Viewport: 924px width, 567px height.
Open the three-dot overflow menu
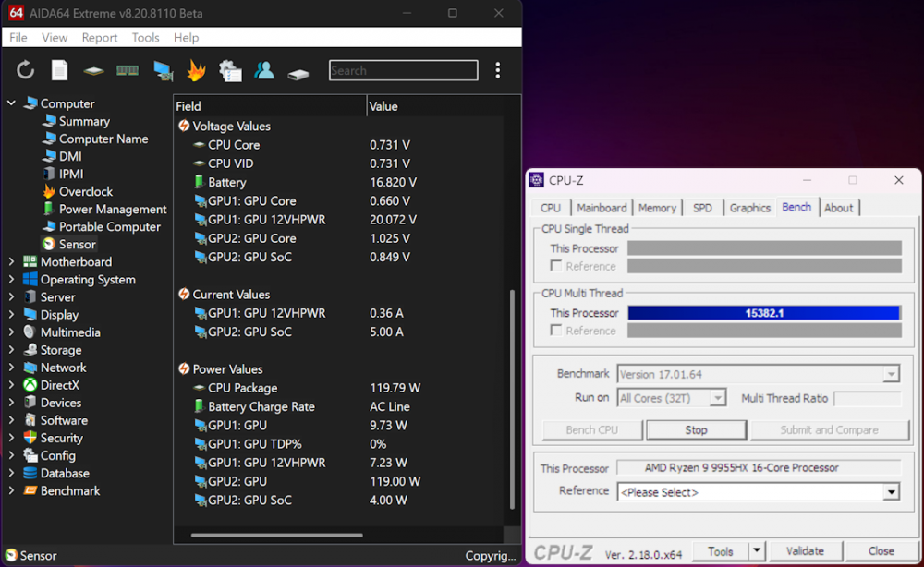pos(498,70)
